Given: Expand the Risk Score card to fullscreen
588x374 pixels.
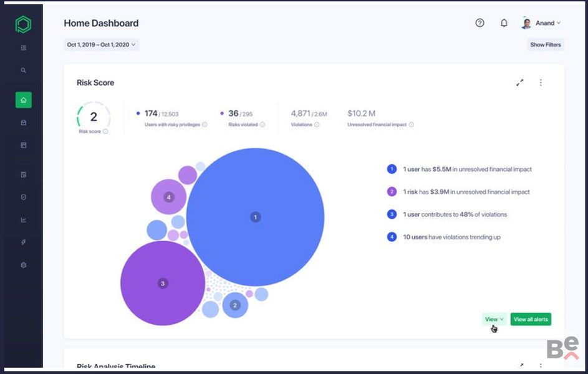Looking at the screenshot, I should pos(519,82).
